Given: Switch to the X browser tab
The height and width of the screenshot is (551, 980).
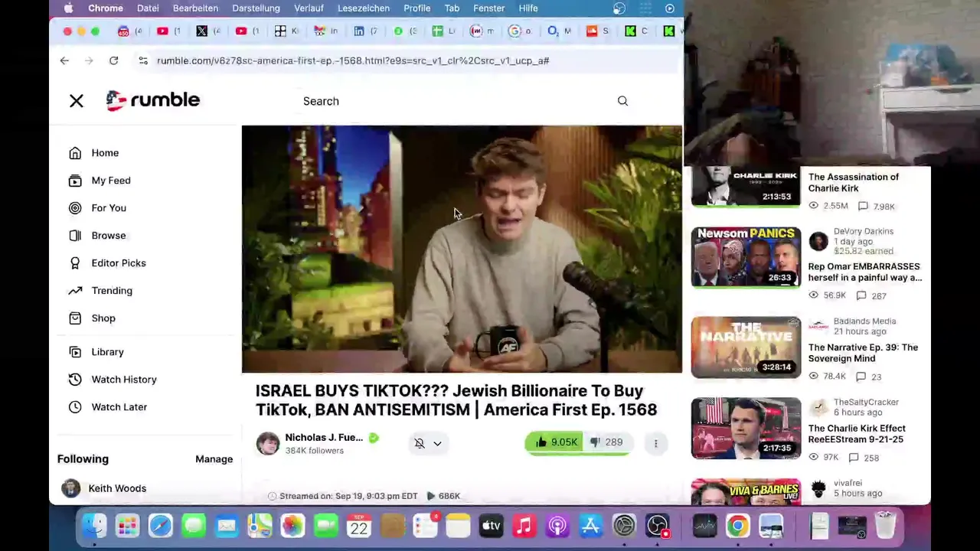Looking at the screenshot, I should tap(207, 31).
